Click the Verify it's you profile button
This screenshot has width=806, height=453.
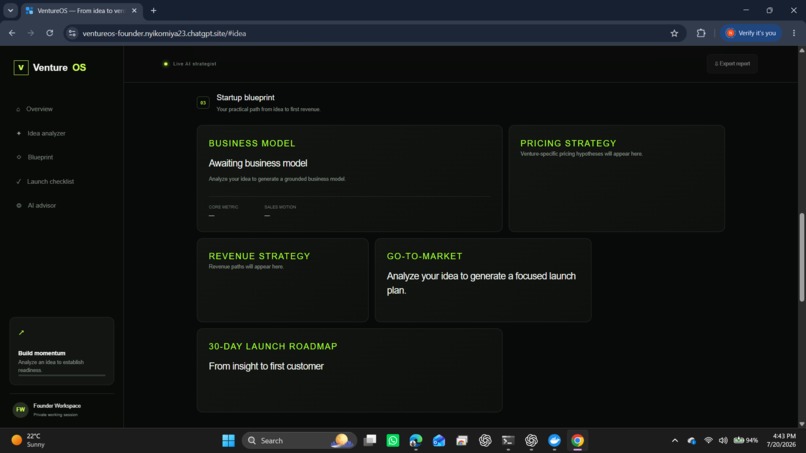(x=750, y=33)
